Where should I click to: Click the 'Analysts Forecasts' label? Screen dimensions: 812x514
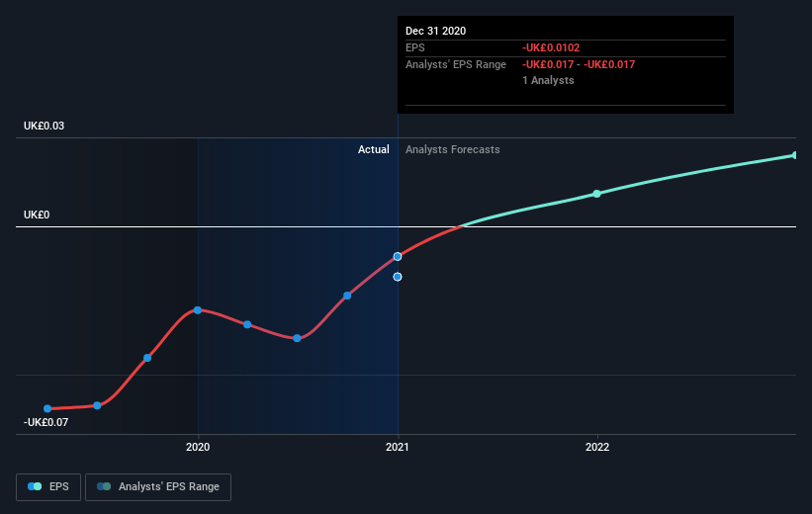coord(453,149)
